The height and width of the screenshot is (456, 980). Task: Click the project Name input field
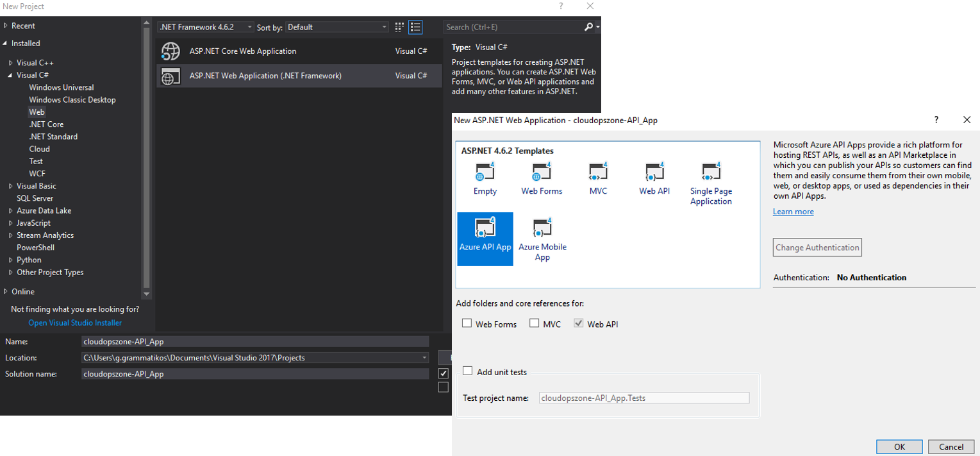click(x=255, y=341)
